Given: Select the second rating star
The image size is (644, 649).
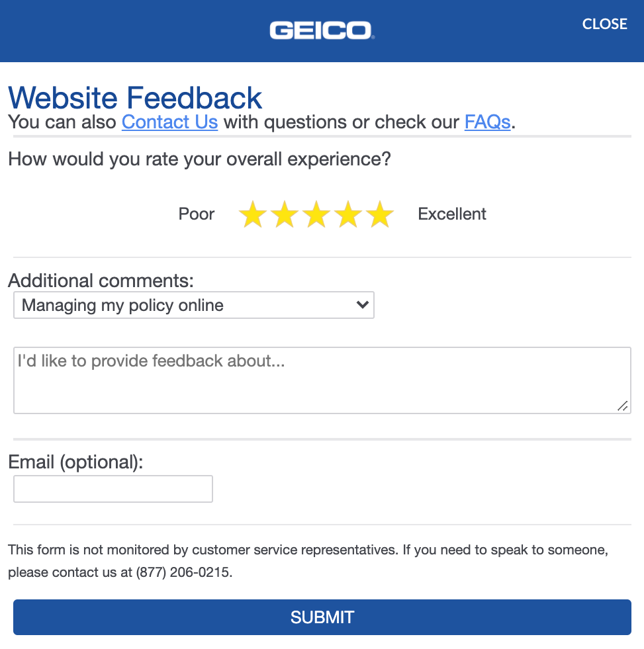Looking at the screenshot, I should click(x=285, y=215).
